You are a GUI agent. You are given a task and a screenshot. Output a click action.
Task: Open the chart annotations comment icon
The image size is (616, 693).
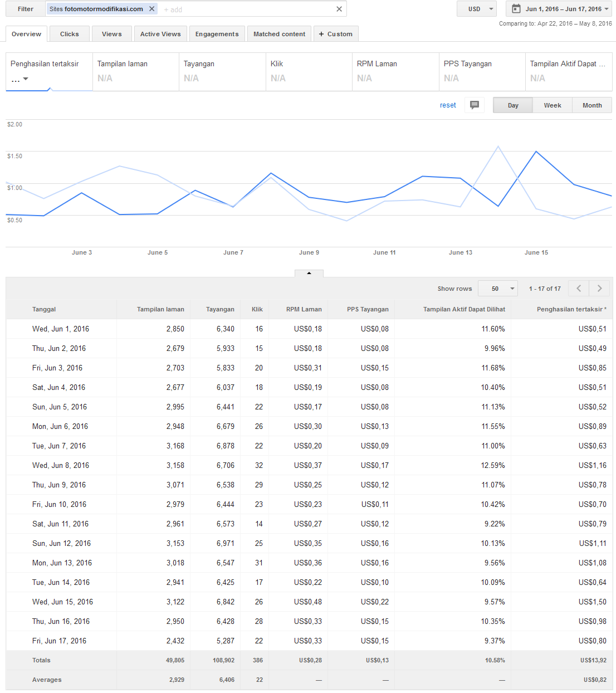pos(475,105)
